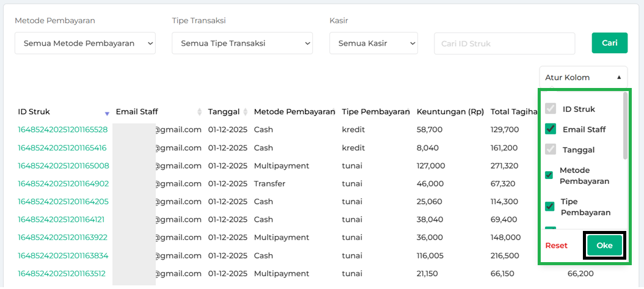Click the disabled Tanggal checkbox
The width and height of the screenshot is (644, 289).
[551, 149]
